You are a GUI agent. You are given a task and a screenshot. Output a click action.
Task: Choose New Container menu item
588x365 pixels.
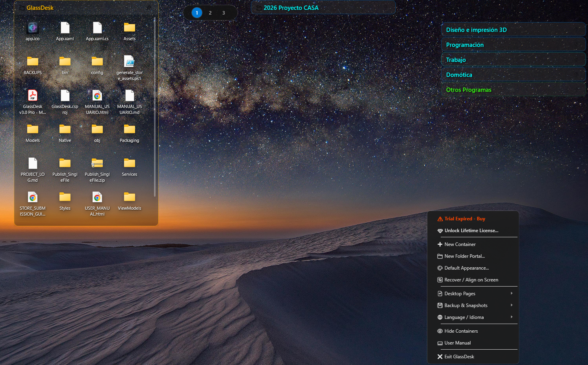click(x=473, y=244)
